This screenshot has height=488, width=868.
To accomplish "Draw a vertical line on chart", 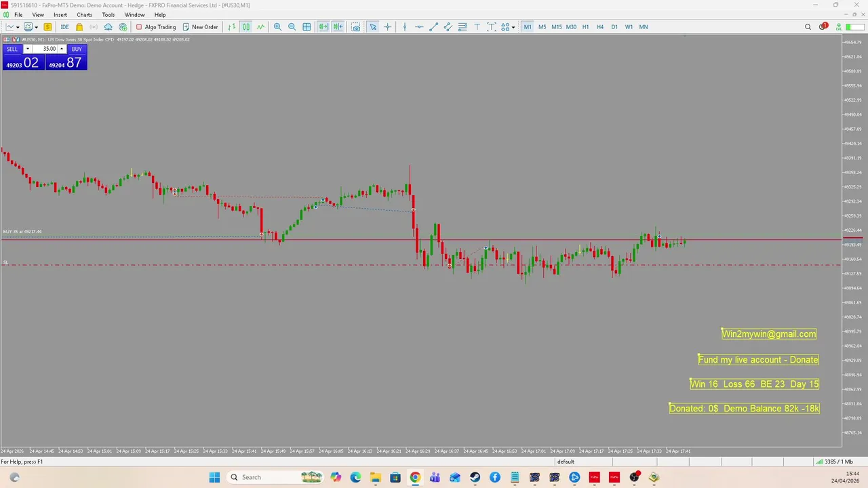I will (x=405, y=27).
